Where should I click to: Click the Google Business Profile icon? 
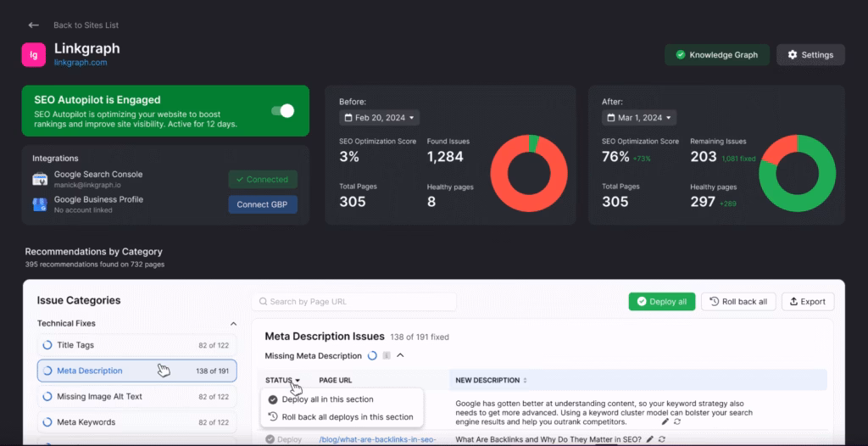(39, 204)
